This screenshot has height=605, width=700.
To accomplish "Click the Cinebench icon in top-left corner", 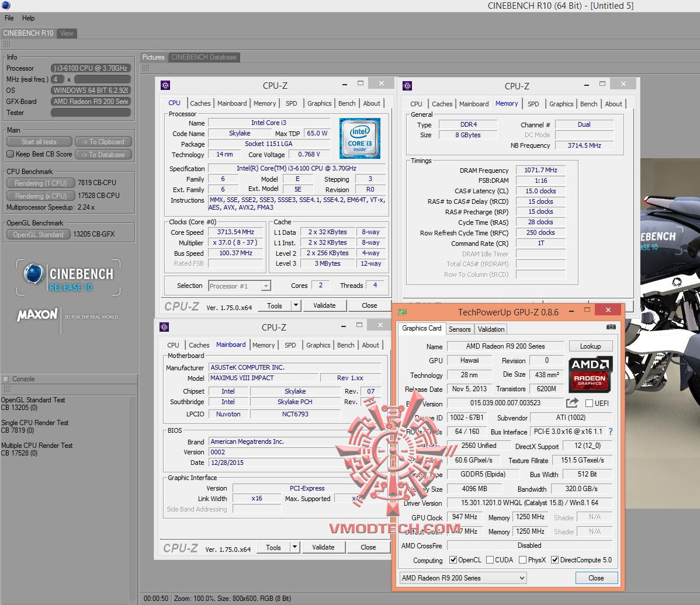I will [x=5, y=5].
